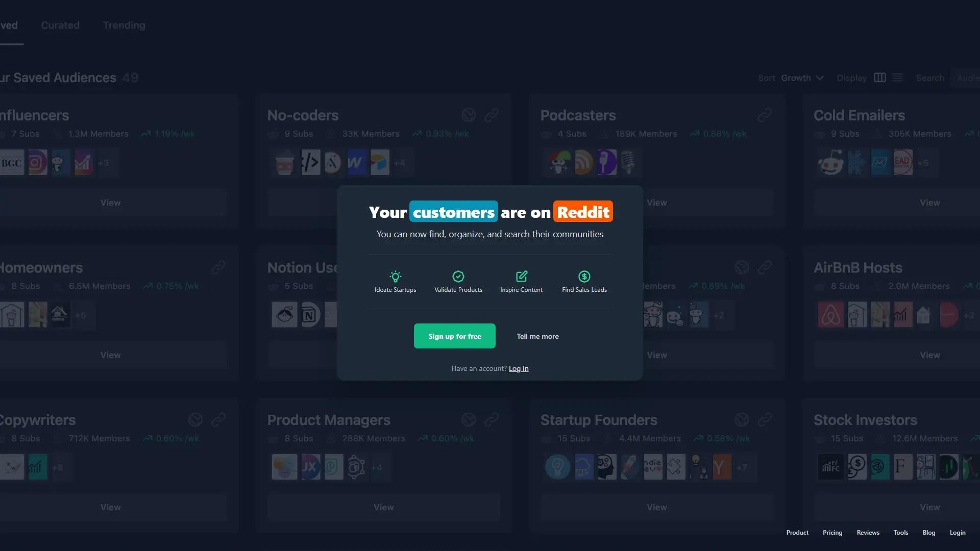Image resolution: width=980 pixels, height=551 pixels.
Task: Click the Y Combinator subreddit thumbnail
Action: click(x=721, y=467)
